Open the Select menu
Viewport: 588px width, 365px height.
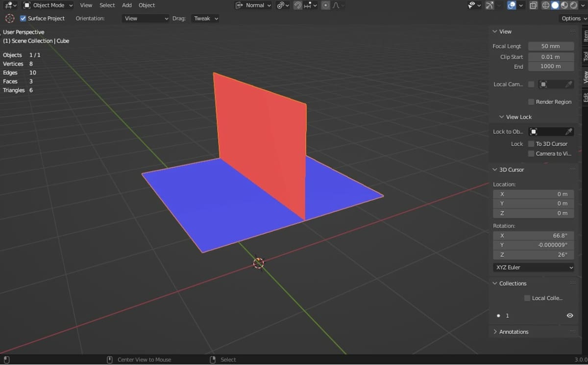pyautogui.click(x=107, y=5)
